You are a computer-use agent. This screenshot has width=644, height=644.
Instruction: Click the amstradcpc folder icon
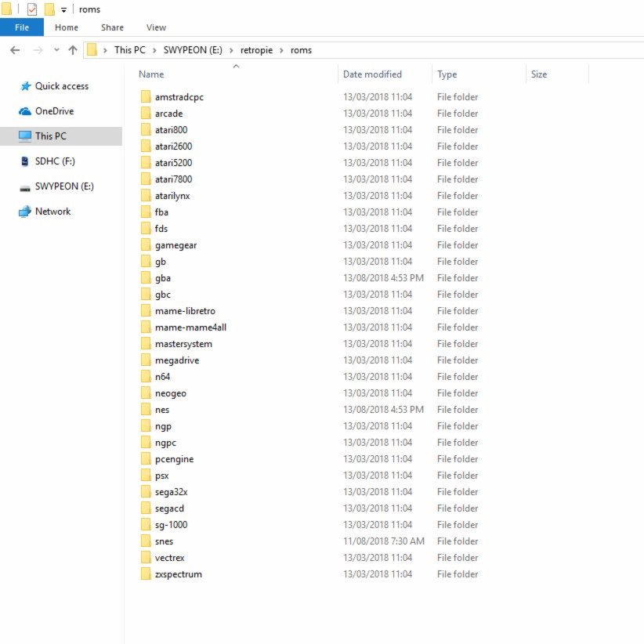[x=146, y=97]
